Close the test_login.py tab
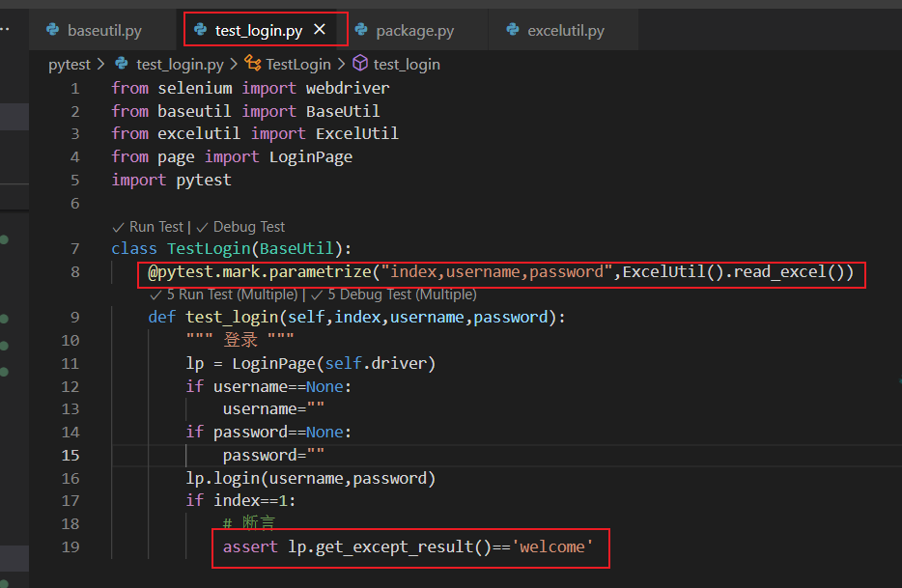Viewport: 902px width, 588px height. pos(320,29)
